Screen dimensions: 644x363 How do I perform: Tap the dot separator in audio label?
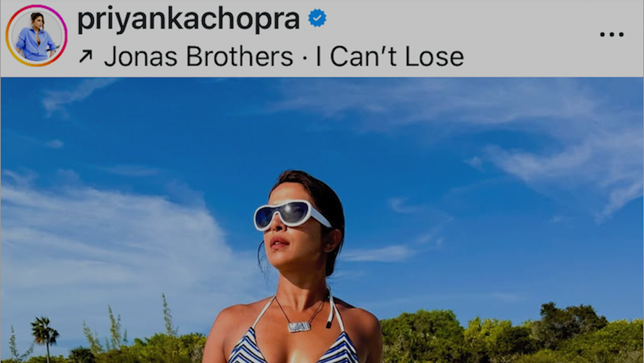click(x=305, y=58)
